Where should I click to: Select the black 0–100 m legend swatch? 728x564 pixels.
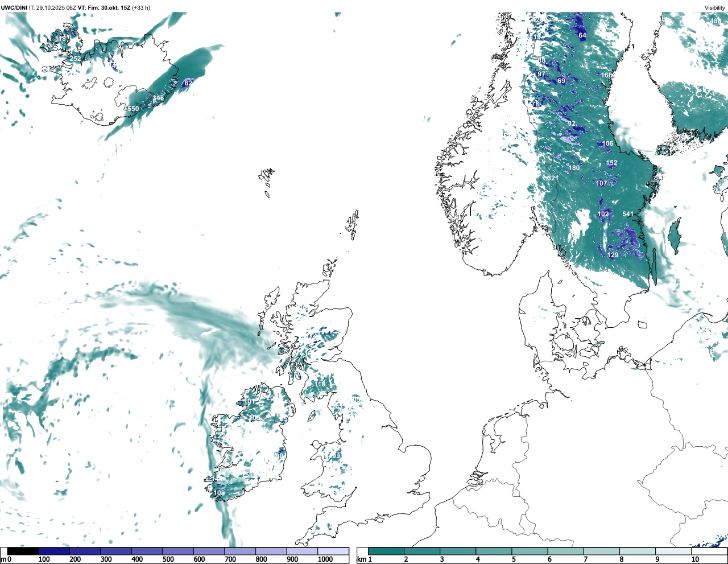23,551
